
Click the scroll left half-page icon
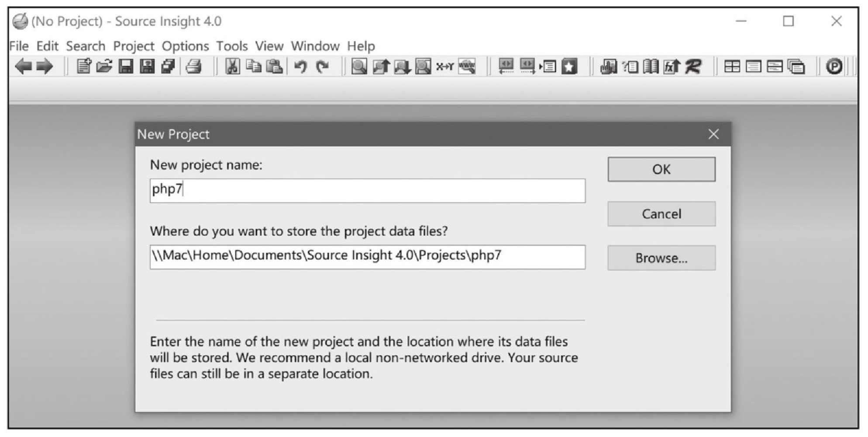click(x=506, y=66)
